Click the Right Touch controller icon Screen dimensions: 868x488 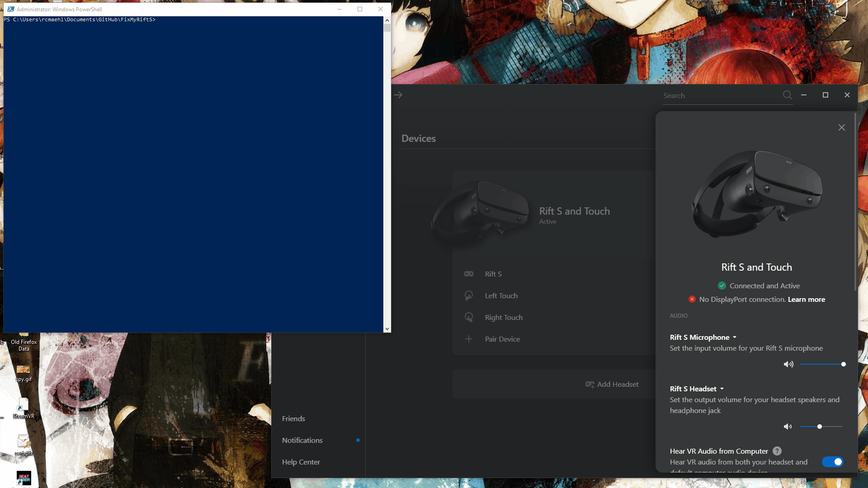tap(469, 317)
